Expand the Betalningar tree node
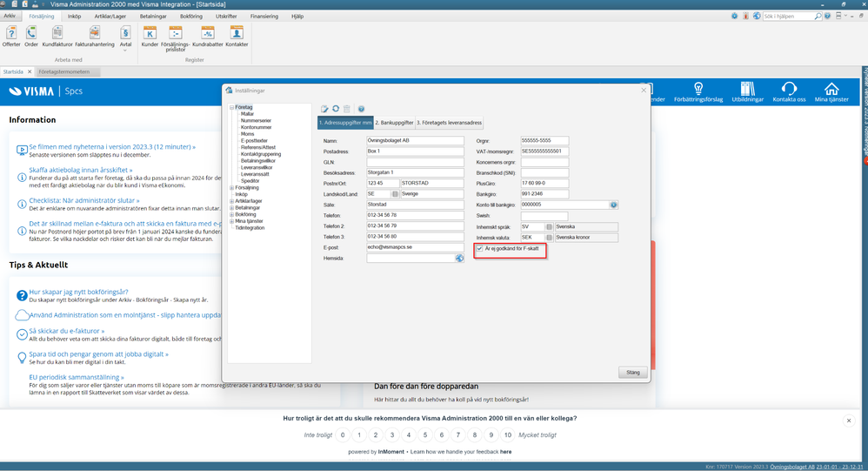Image resolution: width=868 pixels, height=471 pixels. (231, 208)
